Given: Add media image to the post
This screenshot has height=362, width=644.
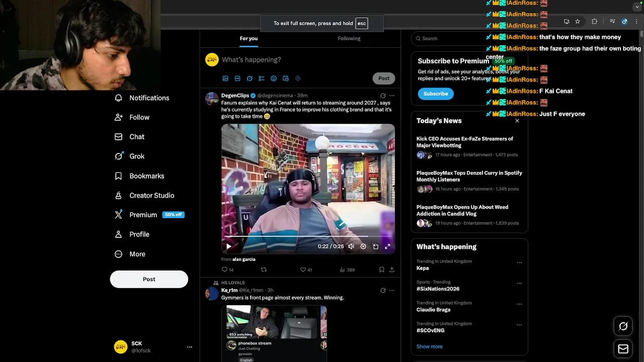Looking at the screenshot, I should point(225,78).
